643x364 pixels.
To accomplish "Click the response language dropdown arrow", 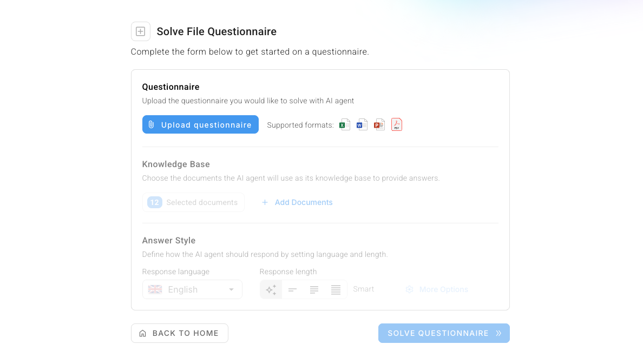I will (x=231, y=289).
